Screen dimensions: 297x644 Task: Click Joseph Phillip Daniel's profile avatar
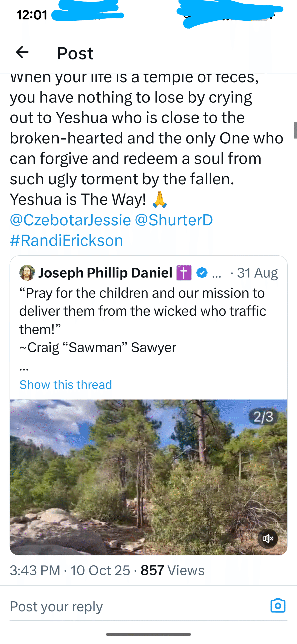pyautogui.click(x=27, y=273)
